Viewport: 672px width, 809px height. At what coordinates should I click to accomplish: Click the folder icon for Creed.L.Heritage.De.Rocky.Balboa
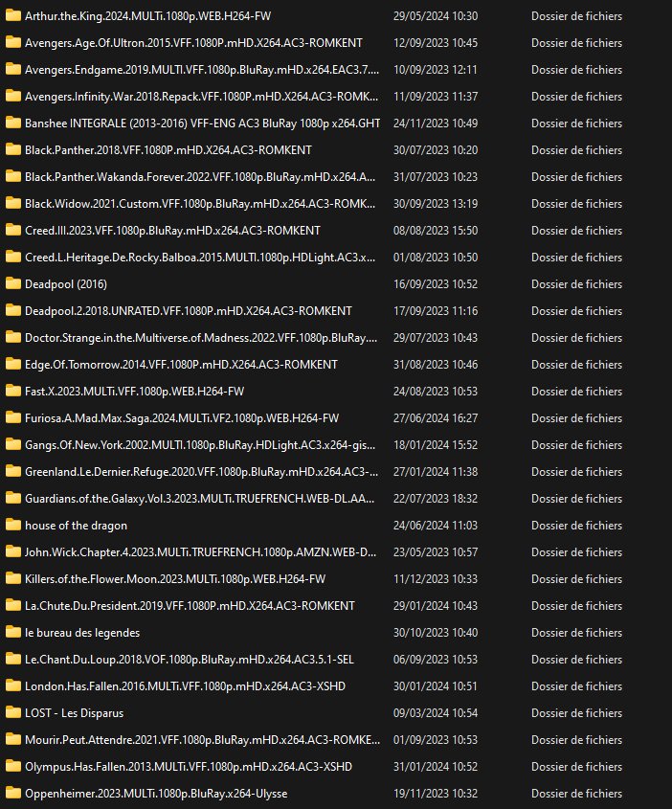(12, 257)
